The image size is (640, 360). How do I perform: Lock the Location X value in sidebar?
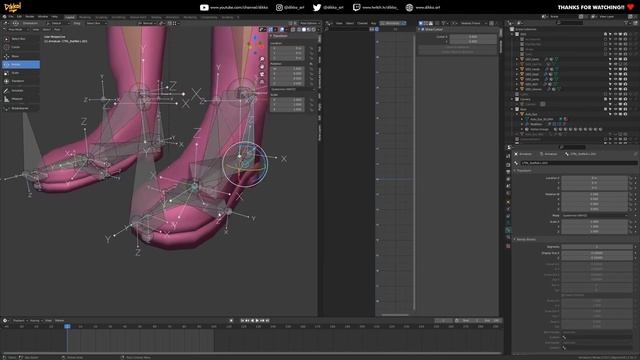(311, 48)
